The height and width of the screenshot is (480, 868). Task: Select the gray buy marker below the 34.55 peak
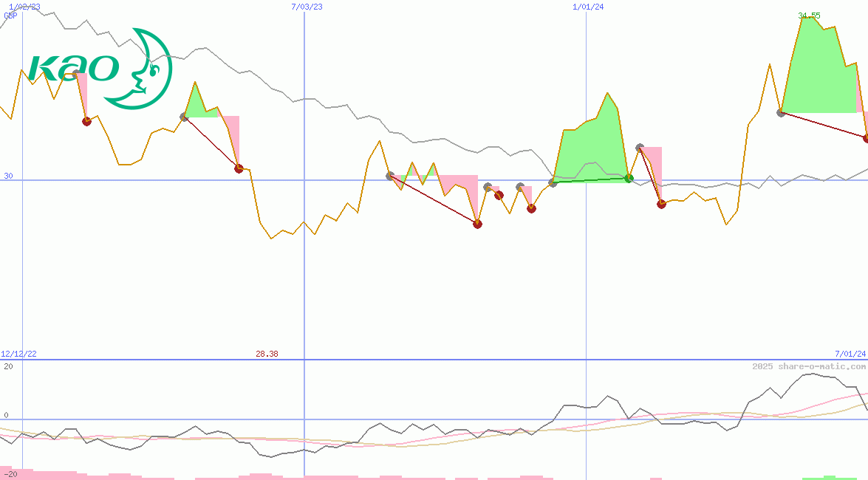point(781,112)
